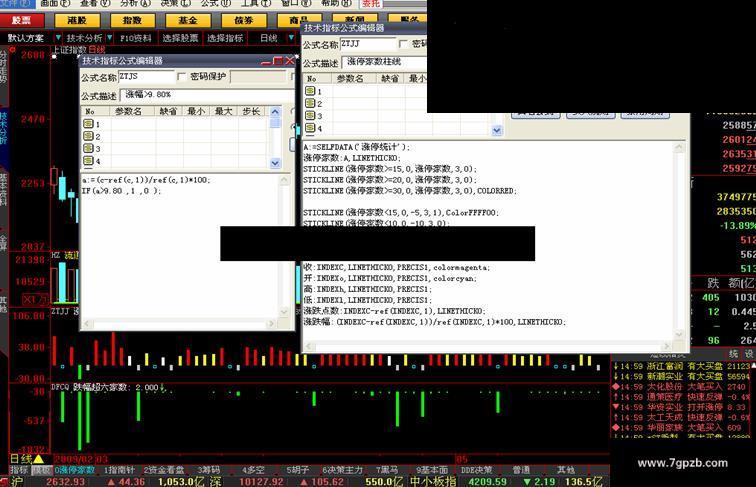Click the 中小板指 status bar entry
Screen dimensions: 756x487
point(432,481)
